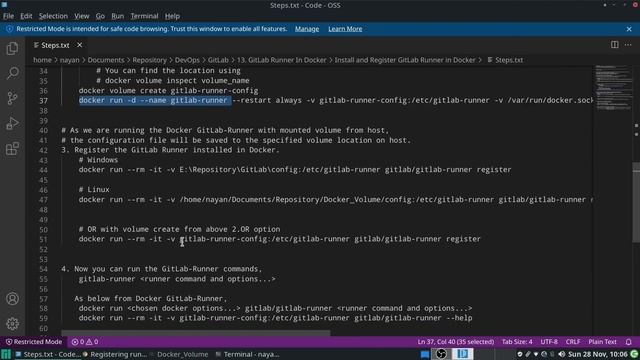The width and height of the screenshot is (640, 360).
Task: Click '3. Register the GitLab Runner' line
Action: 170,150
